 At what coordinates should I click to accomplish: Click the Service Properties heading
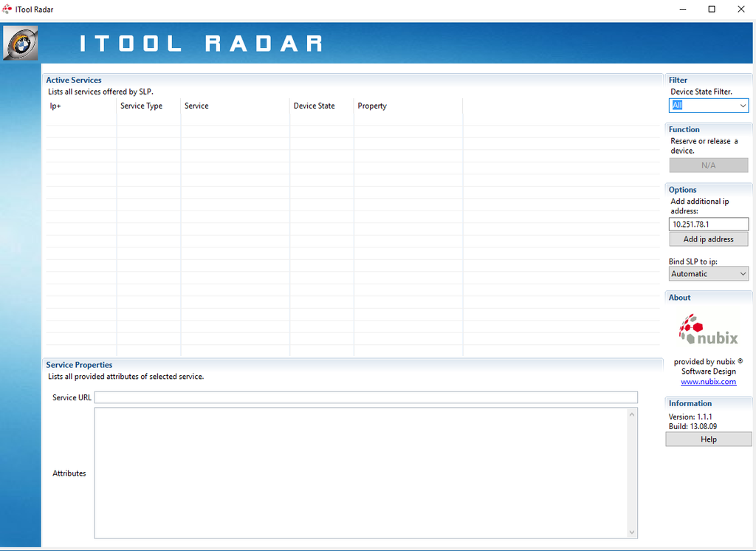point(79,365)
